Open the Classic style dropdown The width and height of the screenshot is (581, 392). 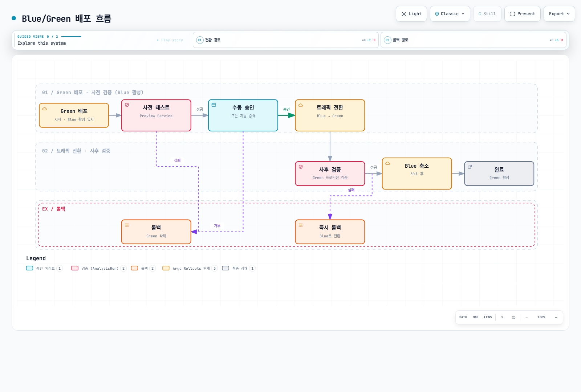coord(450,14)
